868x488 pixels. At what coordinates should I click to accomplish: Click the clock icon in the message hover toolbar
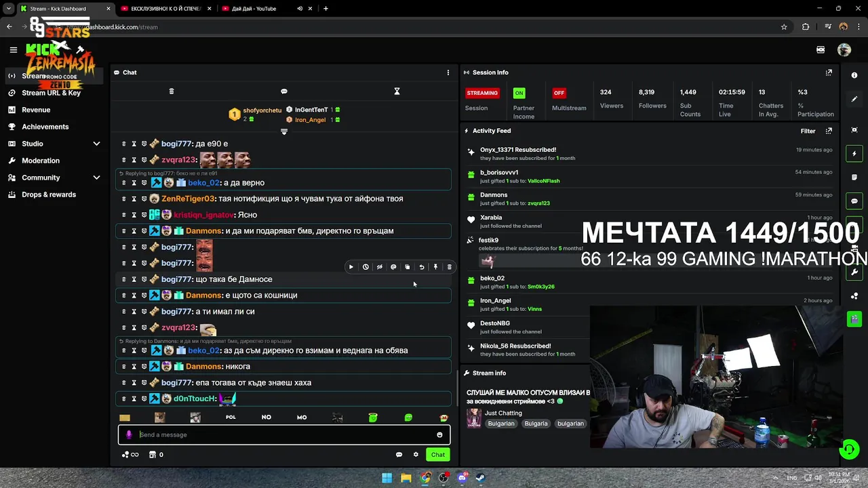coord(366,267)
